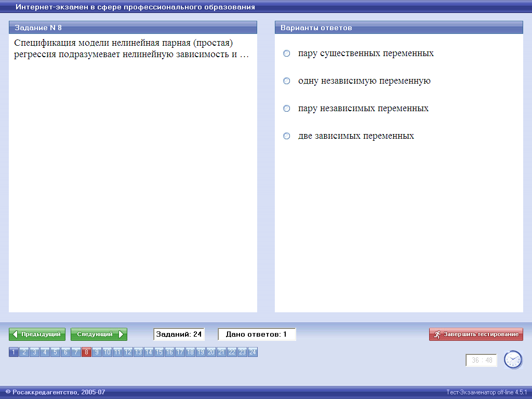
Task: Jump to question 1
Action: [14, 352]
